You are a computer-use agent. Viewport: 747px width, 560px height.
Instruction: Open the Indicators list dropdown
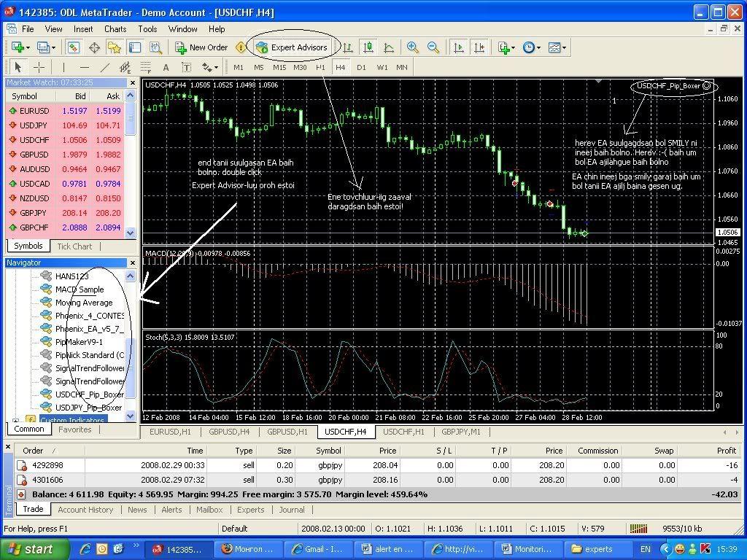coord(506,47)
